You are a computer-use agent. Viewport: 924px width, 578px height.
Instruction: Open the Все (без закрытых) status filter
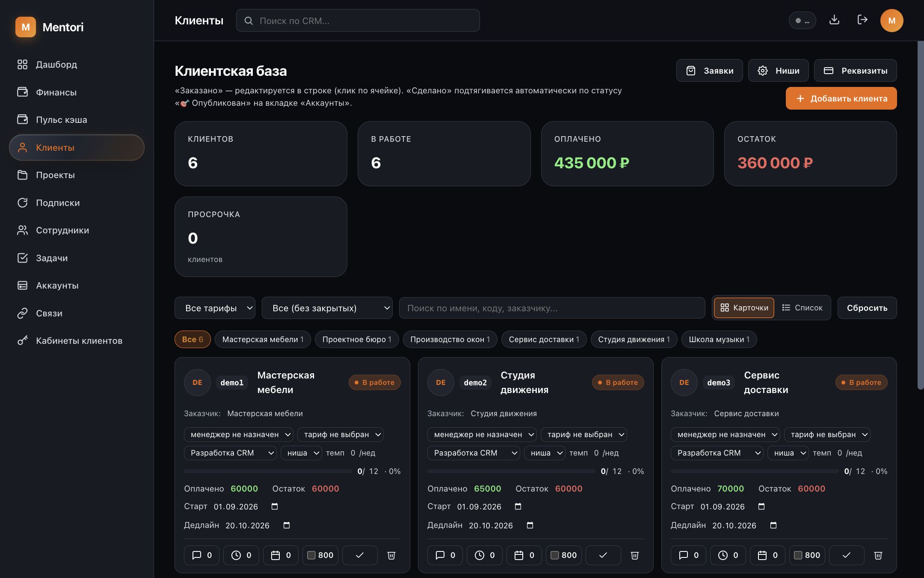pos(327,308)
